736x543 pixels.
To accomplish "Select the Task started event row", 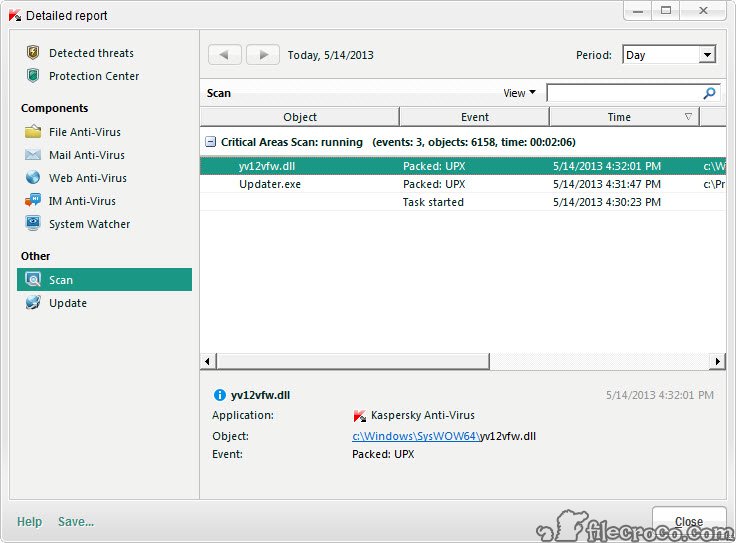I will (463, 202).
